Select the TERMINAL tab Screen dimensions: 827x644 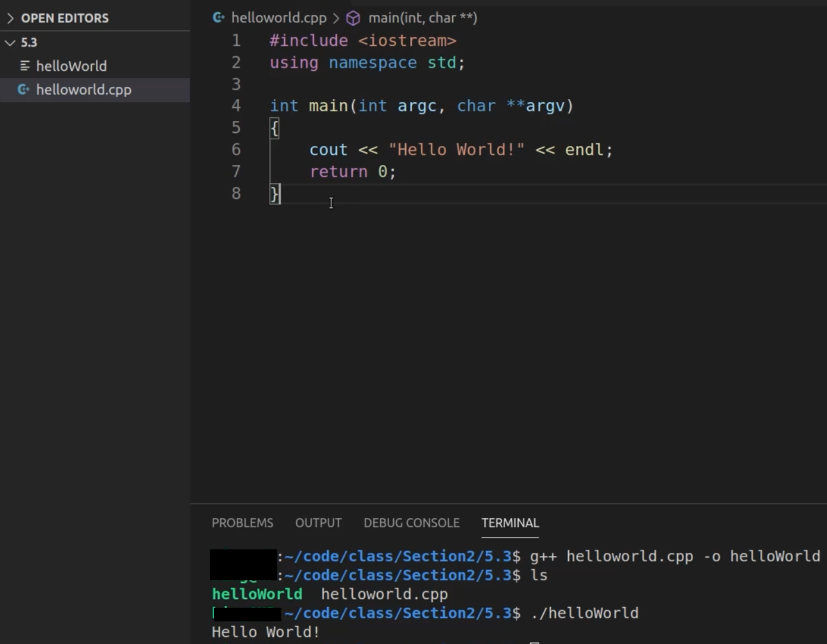pos(510,523)
